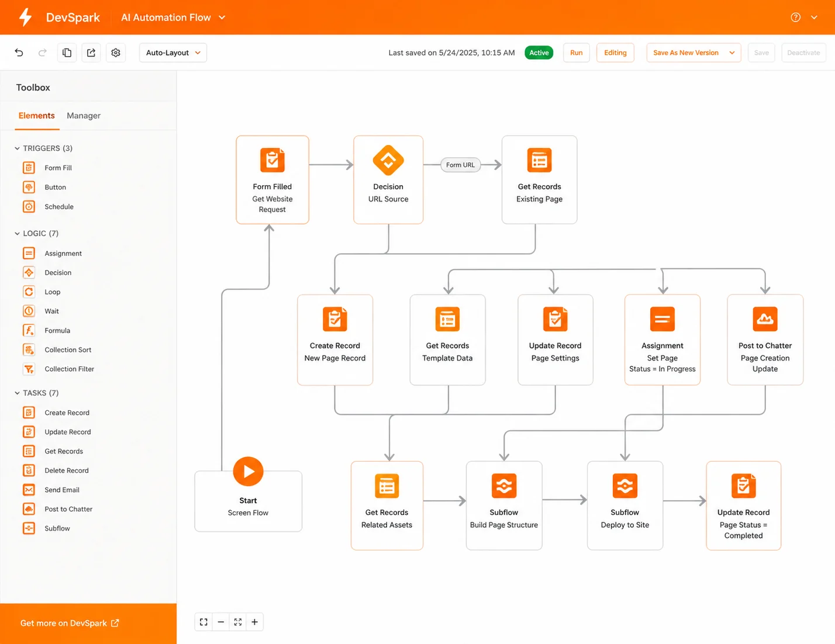
Task: Click the Active status badge
Action: click(x=539, y=53)
